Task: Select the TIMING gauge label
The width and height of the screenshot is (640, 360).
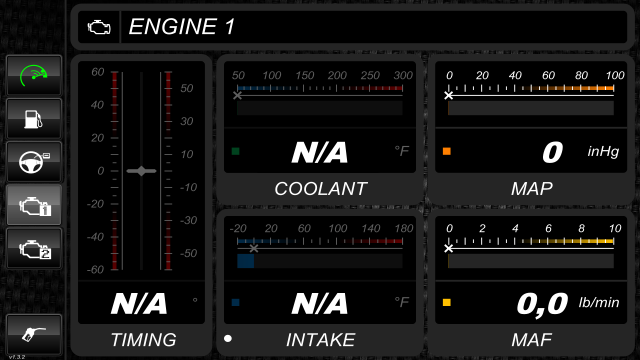Action: 144,340
